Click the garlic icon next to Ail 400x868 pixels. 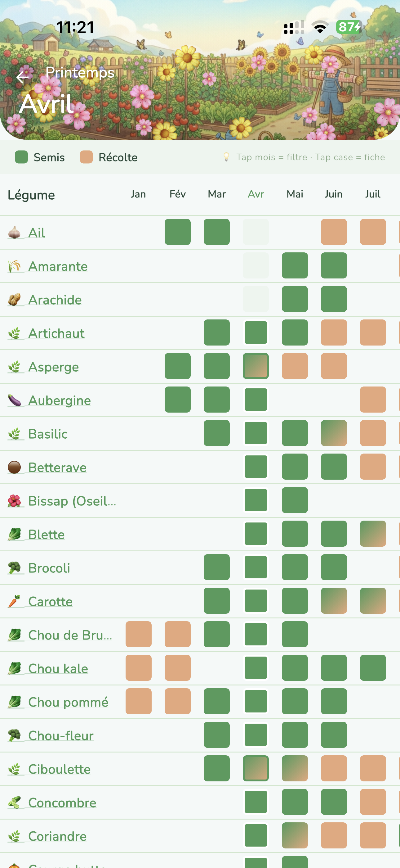pos(14,232)
